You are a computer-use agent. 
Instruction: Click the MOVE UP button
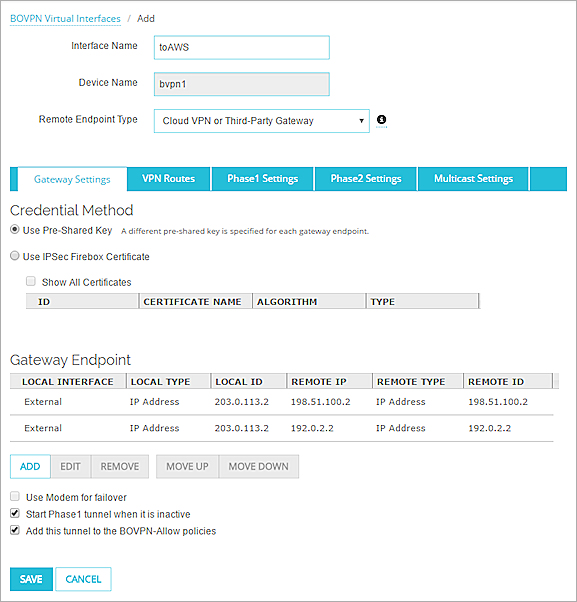(x=187, y=466)
